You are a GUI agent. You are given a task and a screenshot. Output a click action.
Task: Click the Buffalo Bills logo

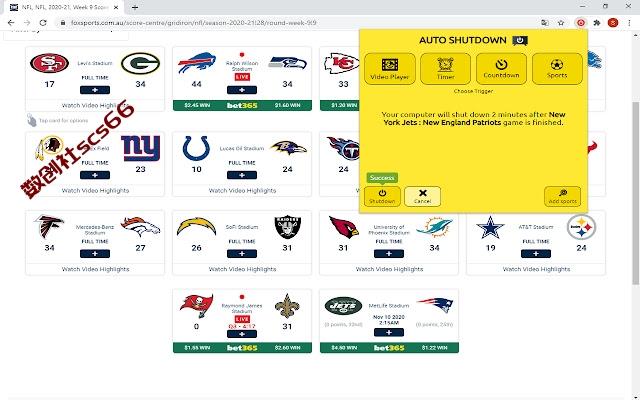(197, 62)
